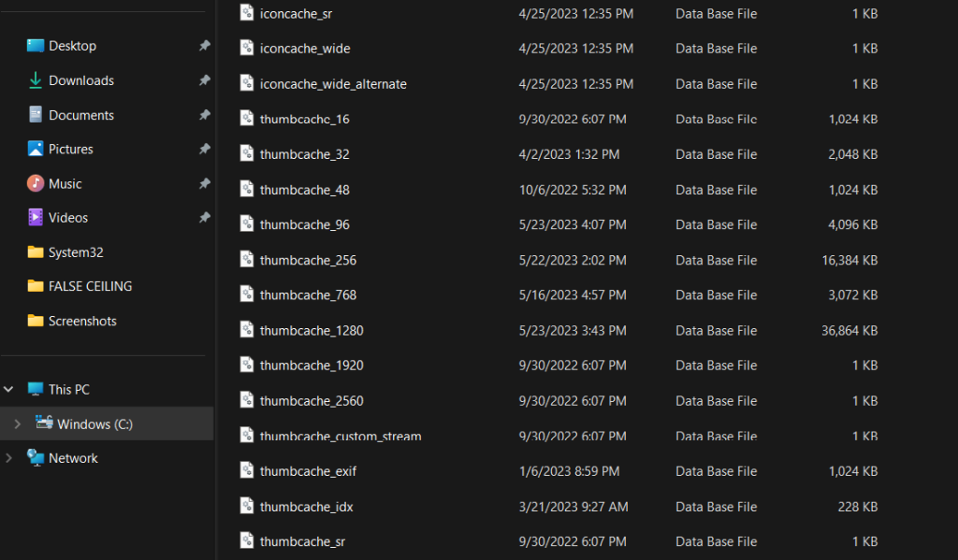Click date 3/21/2023 9:27 AM
Viewport: 958px width, 560px height.
(573, 507)
